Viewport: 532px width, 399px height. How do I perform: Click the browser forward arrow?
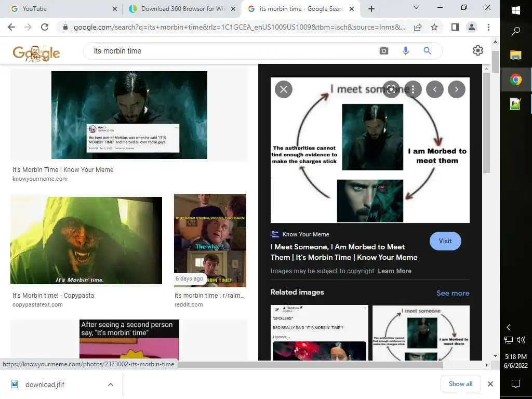(x=28, y=27)
